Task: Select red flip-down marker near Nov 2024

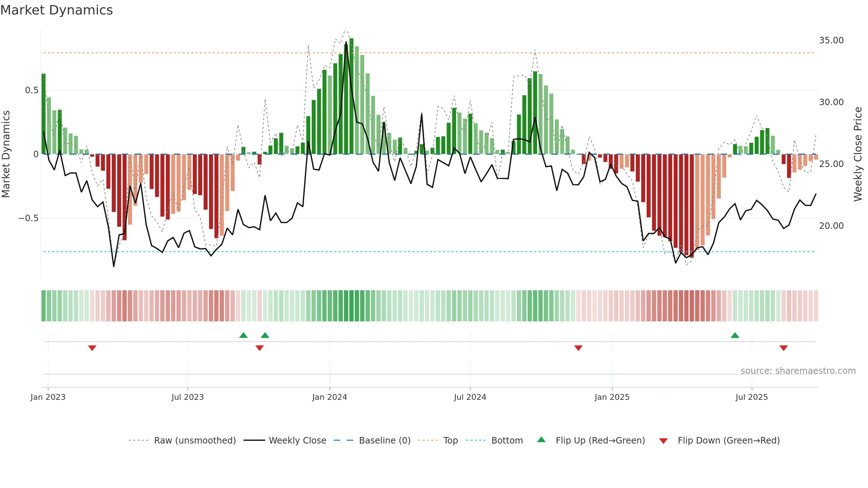Action: [578, 348]
